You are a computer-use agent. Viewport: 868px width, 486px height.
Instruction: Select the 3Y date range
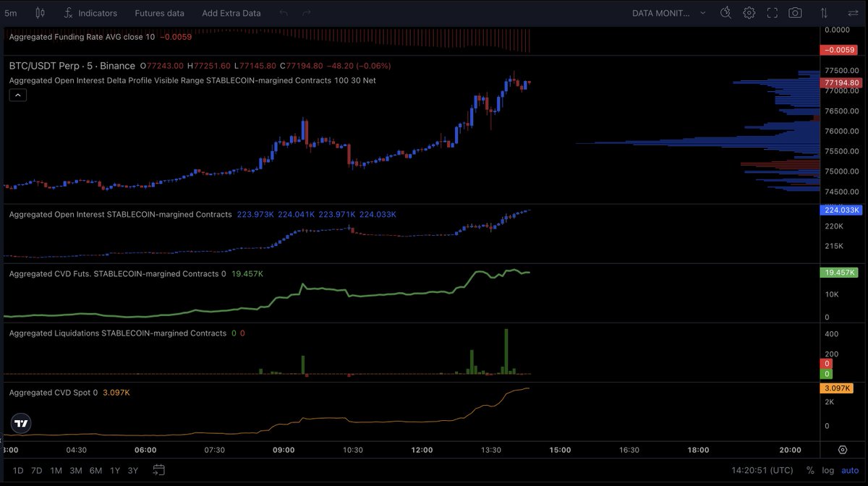[132, 470]
